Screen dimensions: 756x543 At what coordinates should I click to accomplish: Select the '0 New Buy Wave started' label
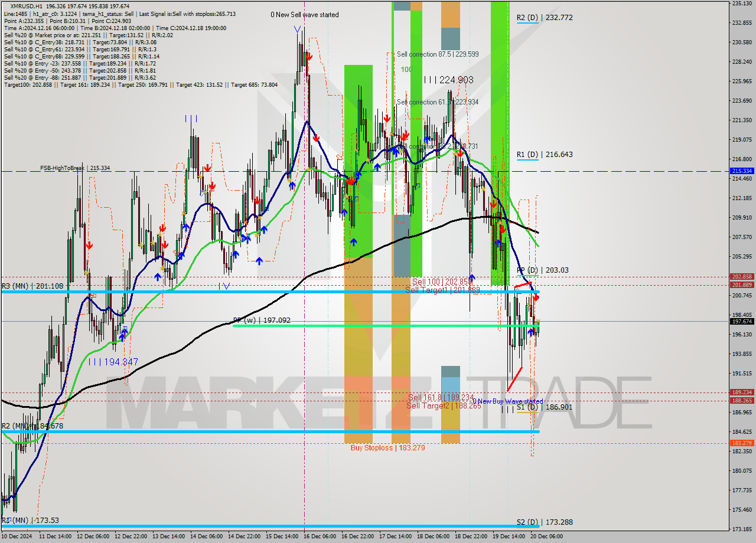tap(507, 401)
